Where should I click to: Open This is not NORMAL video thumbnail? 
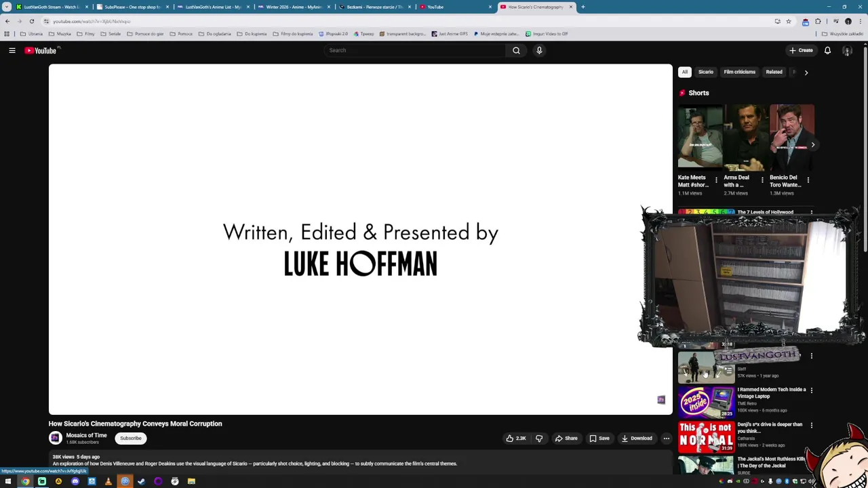click(x=706, y=437)
